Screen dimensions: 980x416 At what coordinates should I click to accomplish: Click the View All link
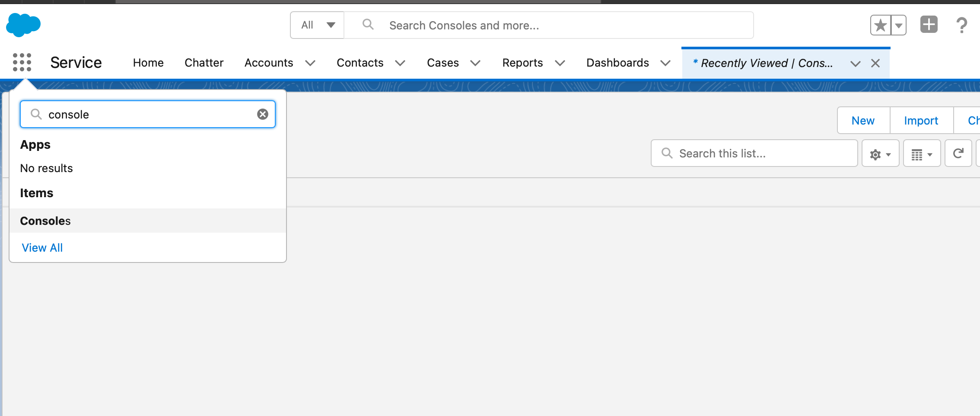point(42,248)
